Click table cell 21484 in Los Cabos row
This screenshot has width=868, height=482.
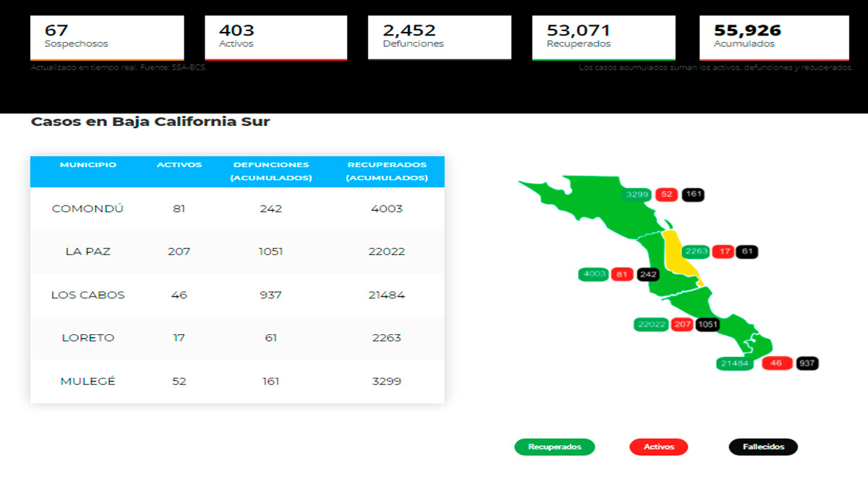point(386,295)
